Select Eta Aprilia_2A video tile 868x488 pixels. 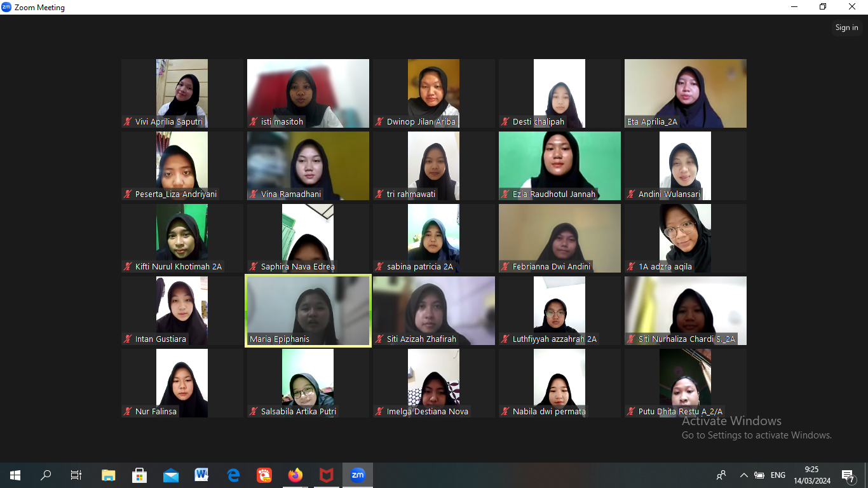click(685, 93)
